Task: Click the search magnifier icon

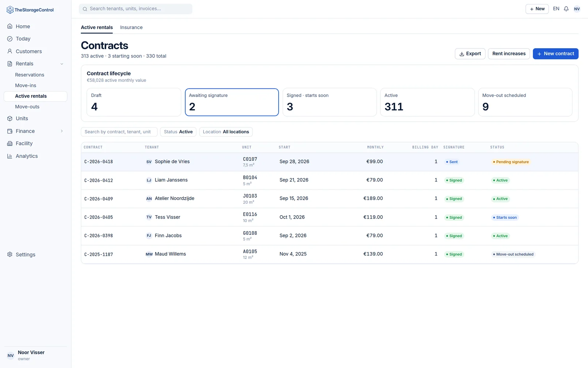Action: pos(85,9)
